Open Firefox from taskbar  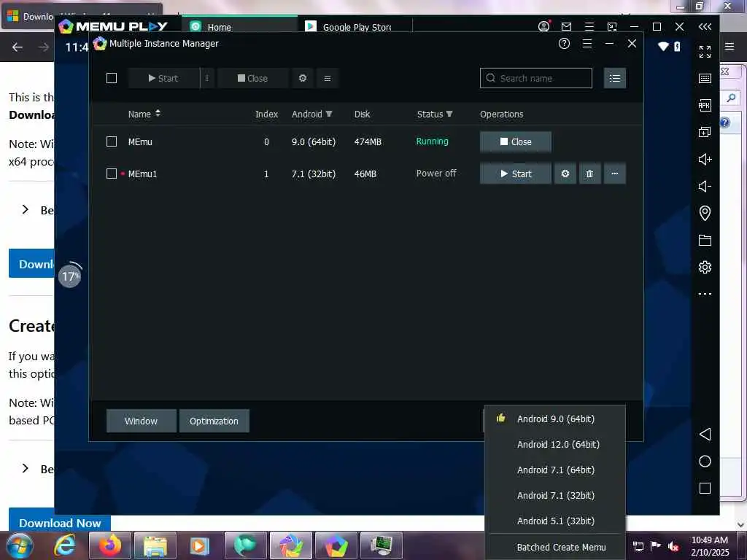tap(110, 545)
